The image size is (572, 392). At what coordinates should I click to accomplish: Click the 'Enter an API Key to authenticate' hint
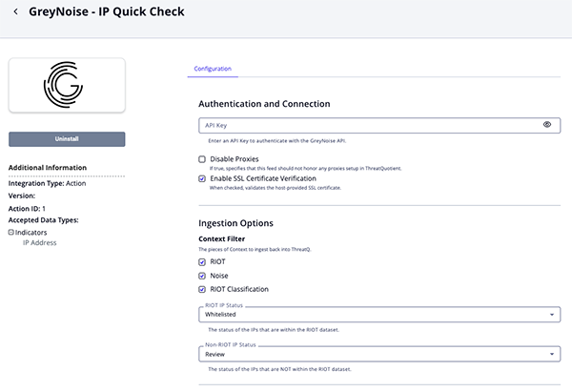click(277, 141)
